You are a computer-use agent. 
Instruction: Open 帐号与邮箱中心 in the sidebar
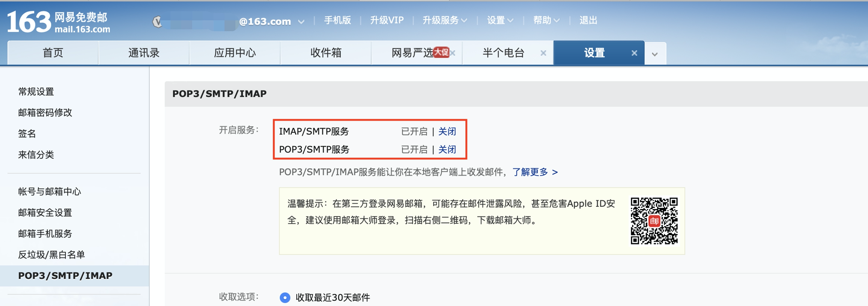coord(50,192)
